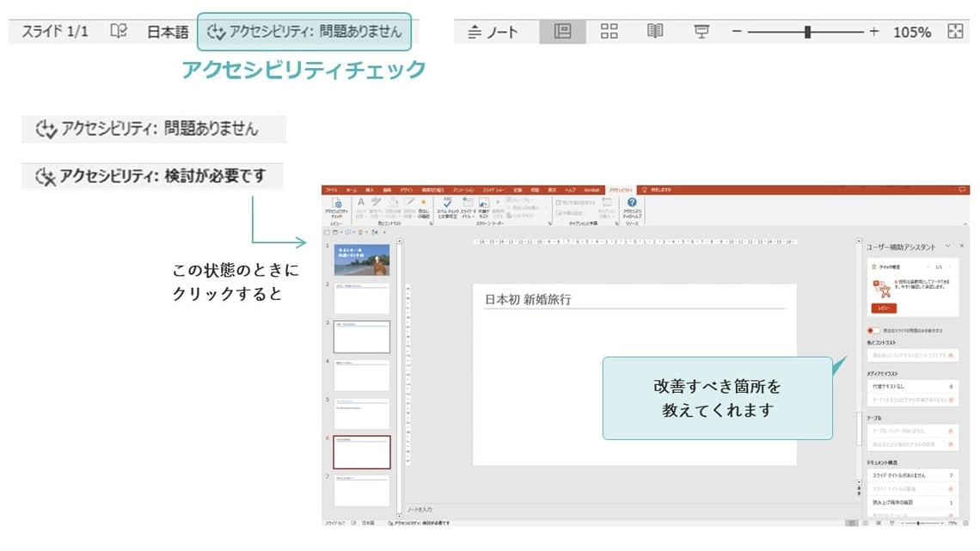Screen dimensions: 980x551
Task: Click アクセシビリティ: 検討が必要です status button
Action: pyautogui.click(x=153, y=175)
